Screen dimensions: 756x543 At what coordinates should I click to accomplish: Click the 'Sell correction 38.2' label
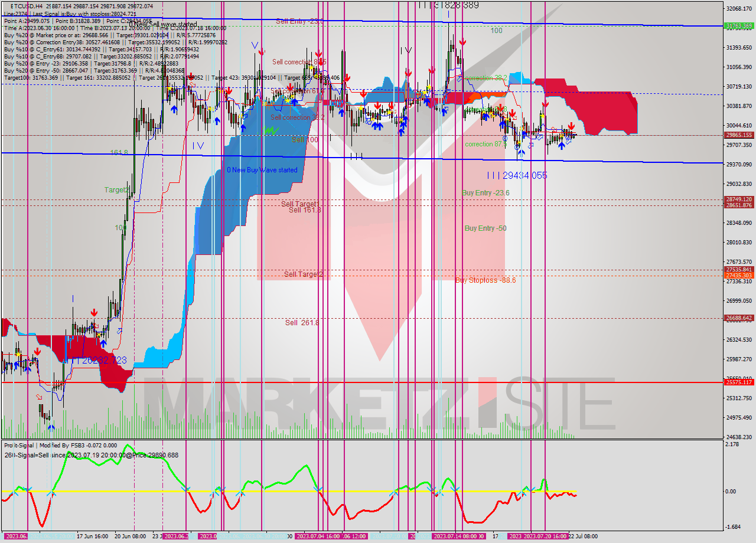[x=298, y=117]
